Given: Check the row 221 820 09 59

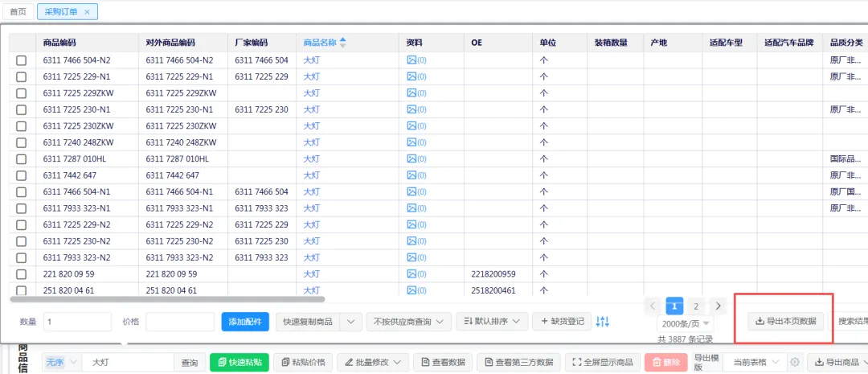Looking at the screenshot, I should pyautogui.click(x=21, y=274).
